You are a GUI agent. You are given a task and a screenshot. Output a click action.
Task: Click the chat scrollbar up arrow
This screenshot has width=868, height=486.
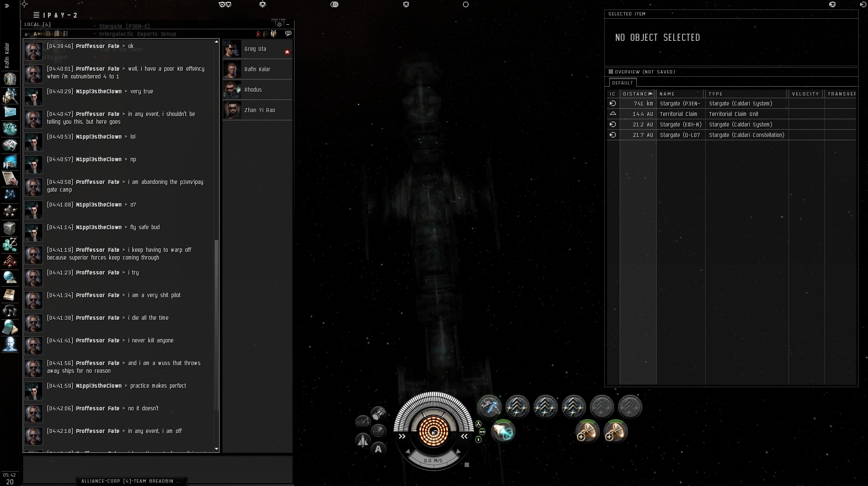point(216,42)
